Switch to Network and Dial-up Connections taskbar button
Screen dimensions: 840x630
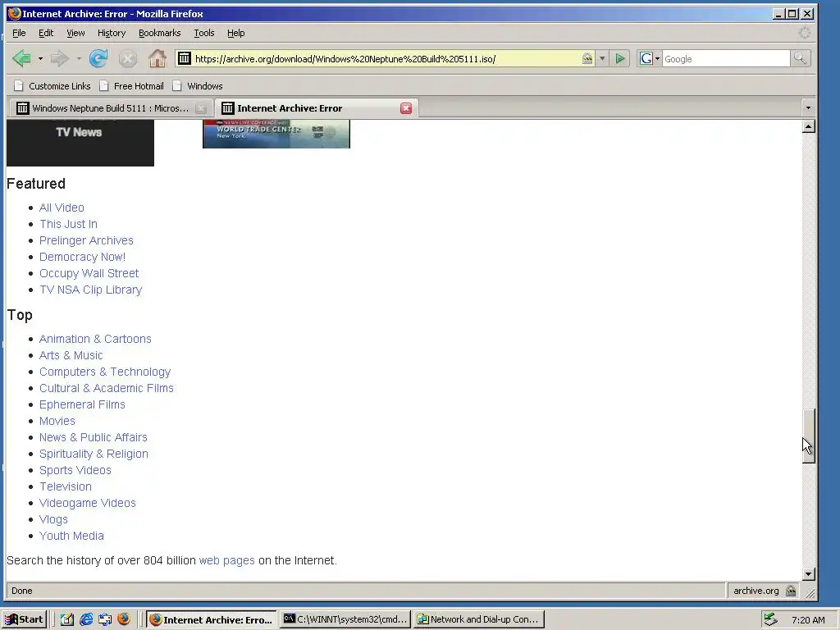click(479, 619)
